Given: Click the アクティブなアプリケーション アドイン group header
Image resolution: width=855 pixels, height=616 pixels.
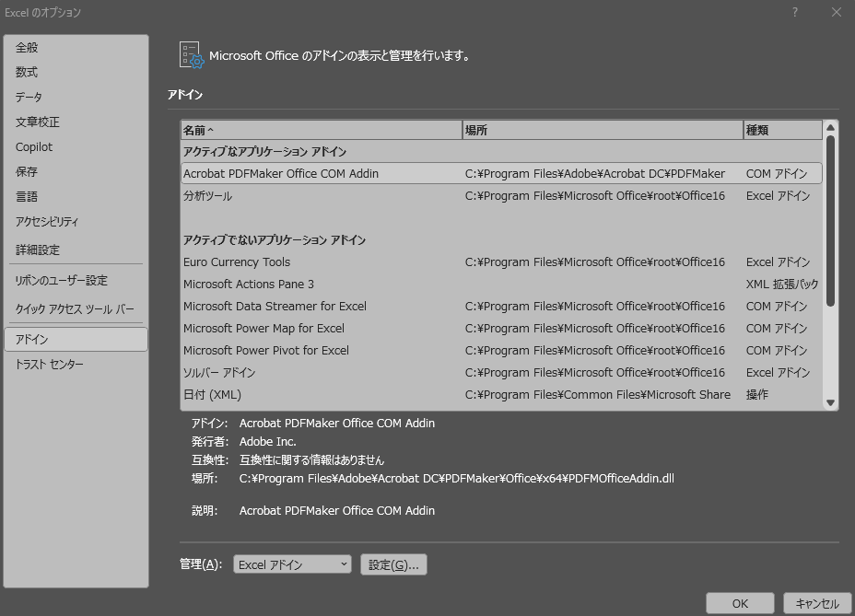Looking at the screenshot, I should 265,152.
